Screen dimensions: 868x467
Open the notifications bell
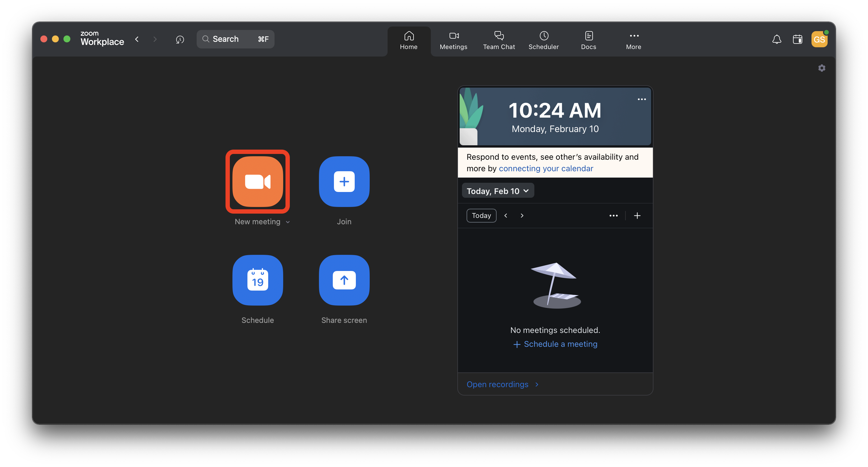(x=777, y=39)
